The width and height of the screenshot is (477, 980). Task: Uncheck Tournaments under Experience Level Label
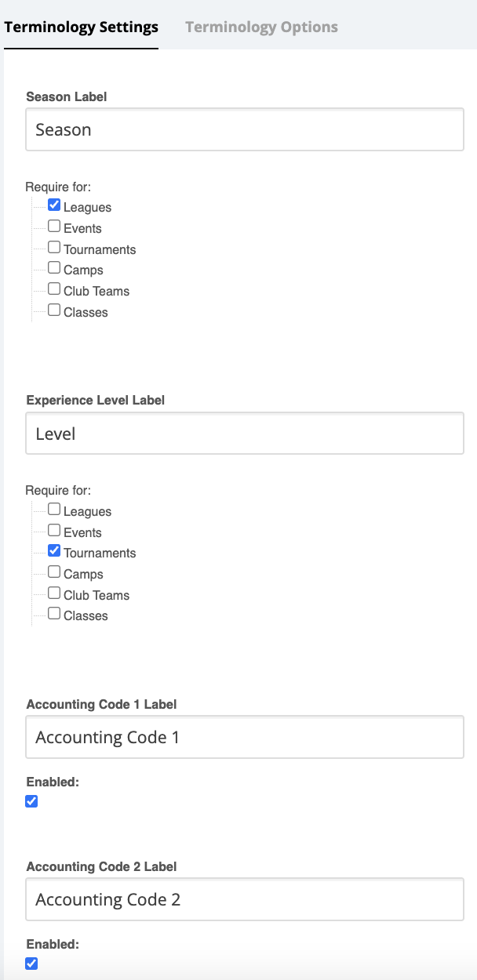(54, 551)
